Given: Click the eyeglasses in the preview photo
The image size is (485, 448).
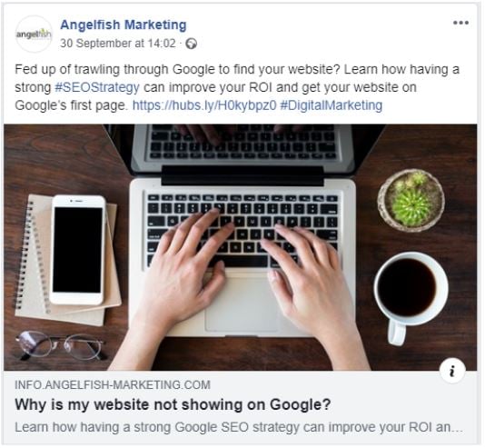Looking at the screenshot, I should [61, 346].
